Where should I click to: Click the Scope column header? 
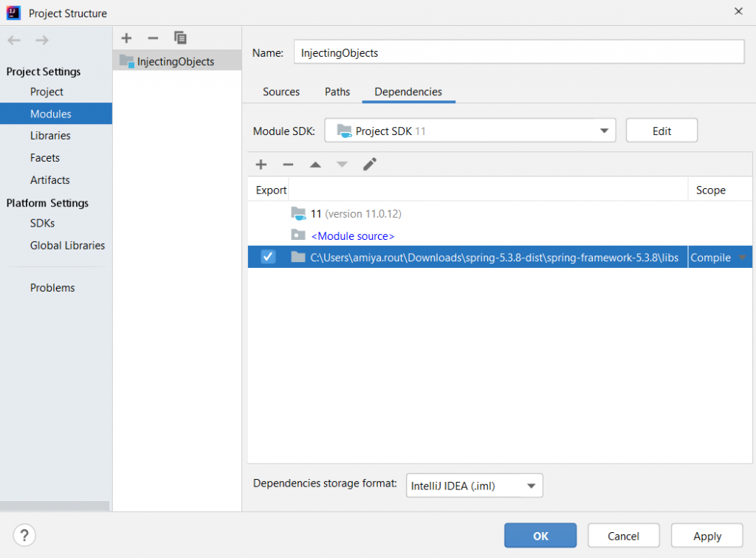(720, 190)
